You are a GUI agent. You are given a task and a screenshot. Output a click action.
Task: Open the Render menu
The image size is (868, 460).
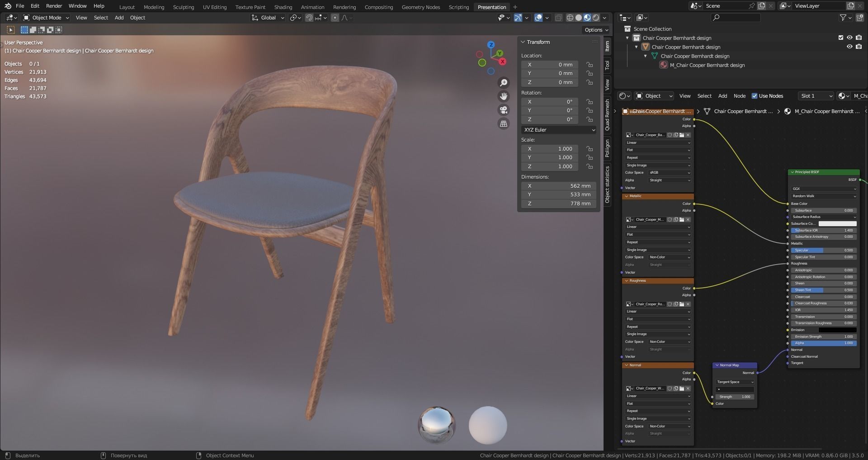(x=54, y=6)
